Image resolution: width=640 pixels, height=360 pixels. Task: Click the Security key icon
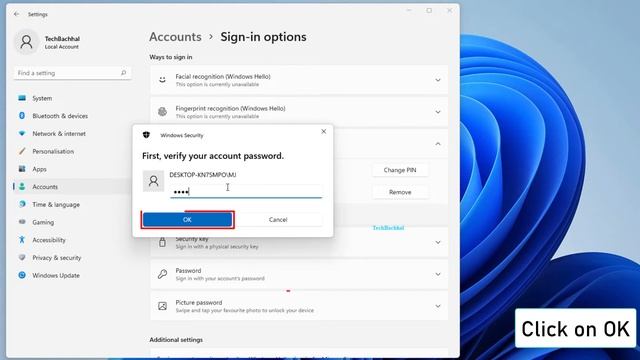(x=162, y=242)
